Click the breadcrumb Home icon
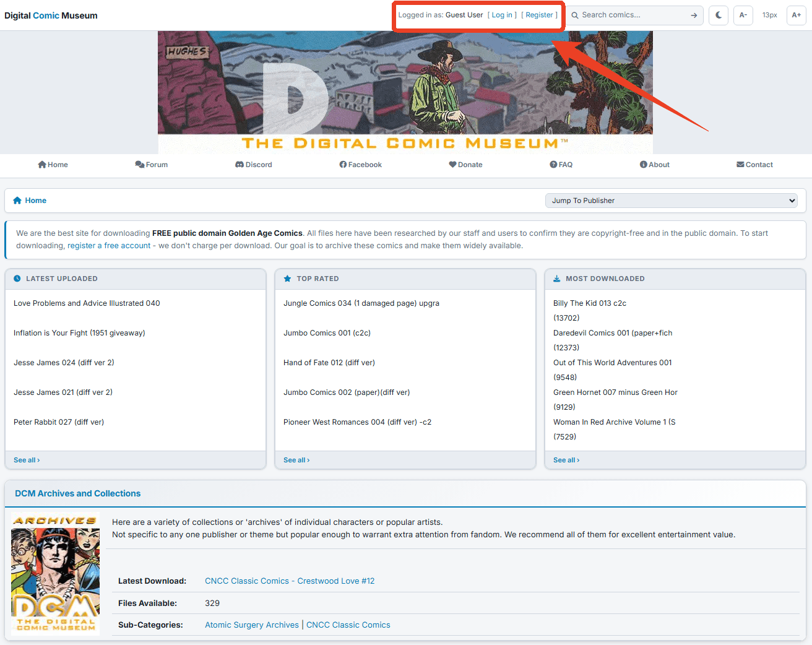Image resolution: width=812 pixels, height=645 pixels. (17, 201)
